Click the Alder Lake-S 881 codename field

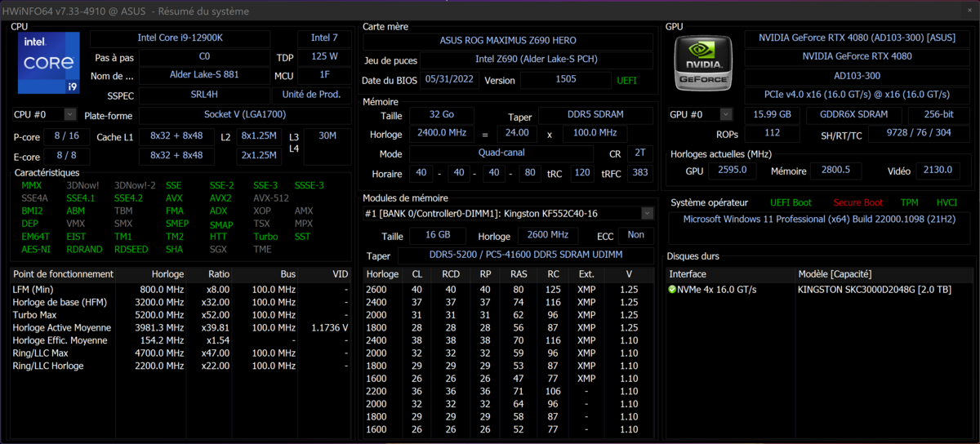[x=204, y=76]
